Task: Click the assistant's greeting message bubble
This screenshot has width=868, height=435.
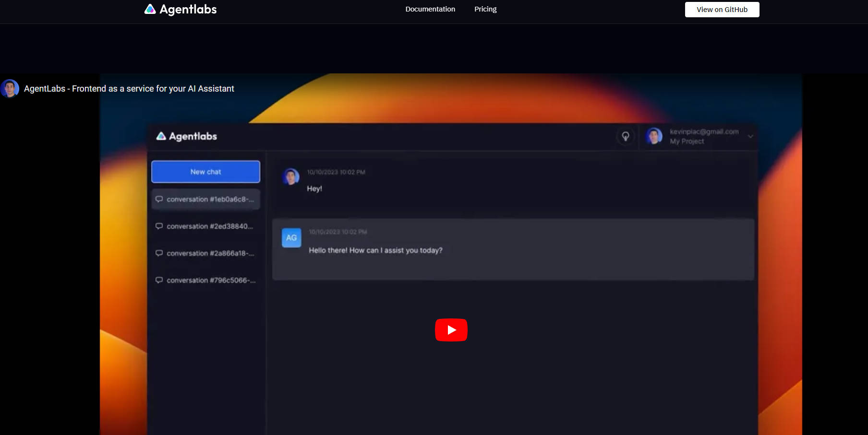Action: click(376, 250)
